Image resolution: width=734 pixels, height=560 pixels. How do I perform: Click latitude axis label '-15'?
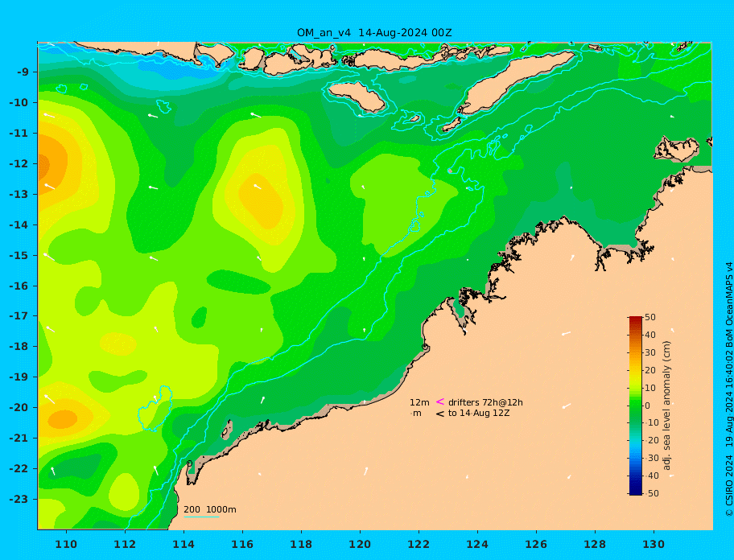(19, 255)
